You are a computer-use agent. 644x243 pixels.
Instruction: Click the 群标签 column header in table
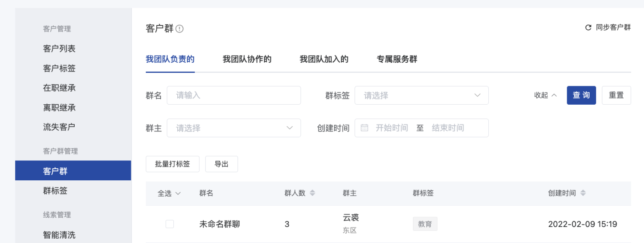[x=423, y=193]
